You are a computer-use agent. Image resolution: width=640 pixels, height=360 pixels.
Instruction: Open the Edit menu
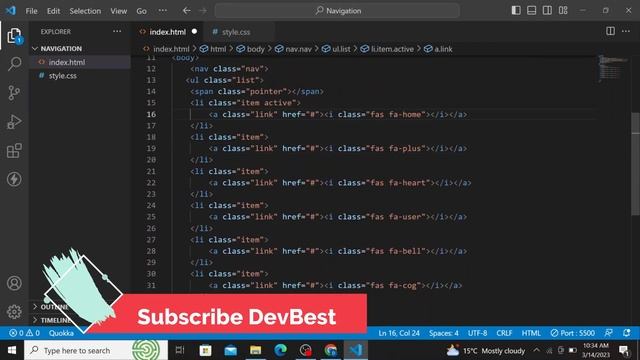[x=53, y=11]
